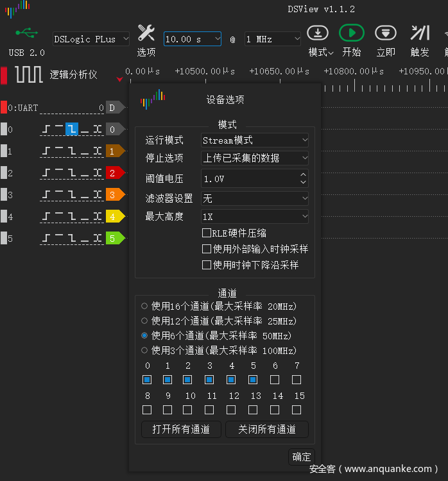Expand the 停止选项 dropdown

click(x=254, y=158)
